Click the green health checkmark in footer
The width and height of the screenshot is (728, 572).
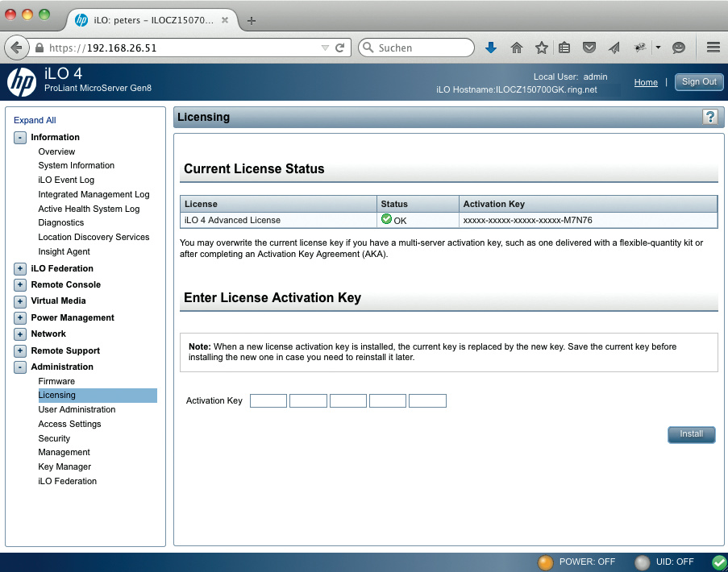720,562
